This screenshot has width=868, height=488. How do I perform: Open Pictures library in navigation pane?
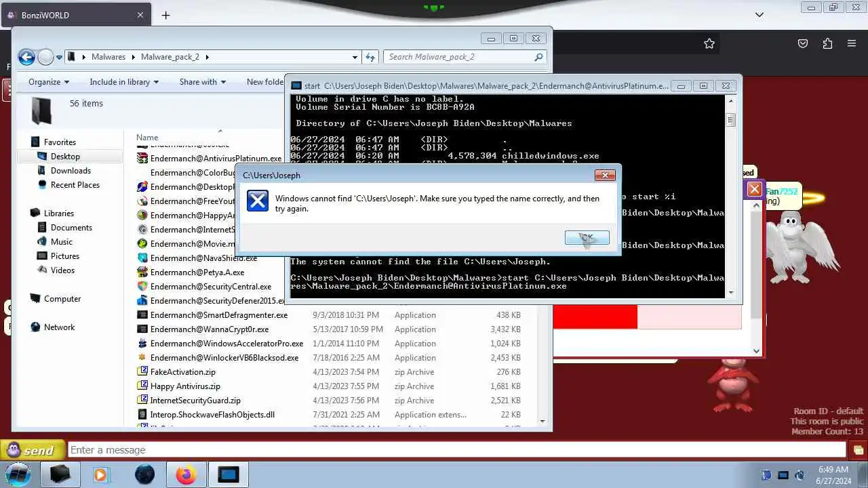point(65,256)
